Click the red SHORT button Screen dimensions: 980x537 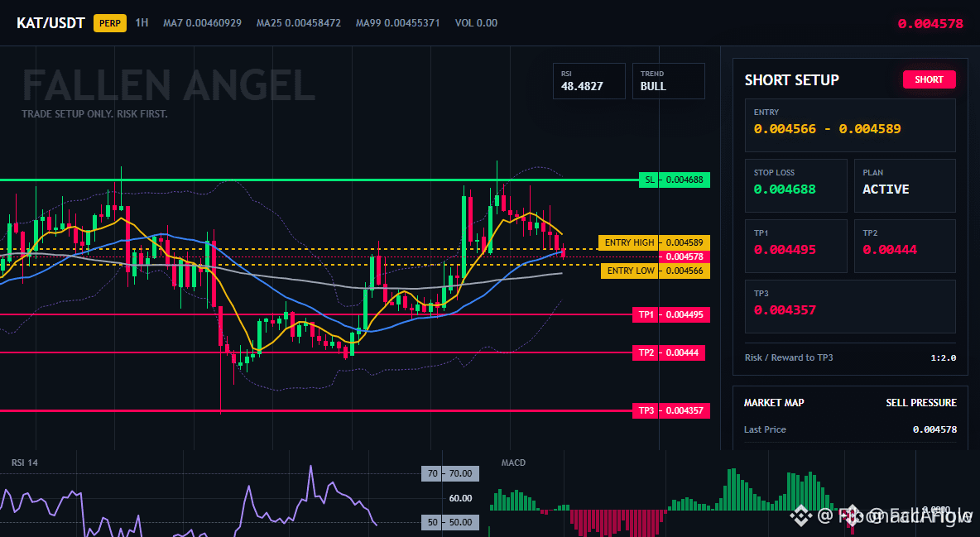click(x=929, y=79)
